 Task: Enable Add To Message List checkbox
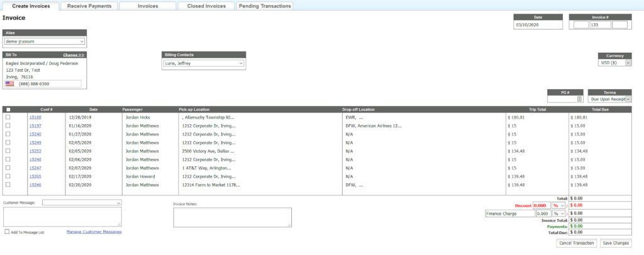click(7, 232)
